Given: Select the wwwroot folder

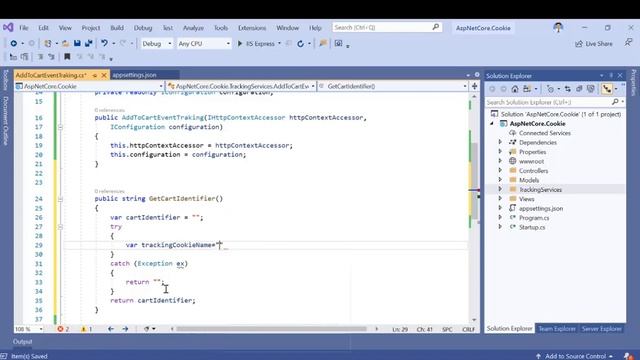Looking at the screenshot, I should tap(531, 161).
